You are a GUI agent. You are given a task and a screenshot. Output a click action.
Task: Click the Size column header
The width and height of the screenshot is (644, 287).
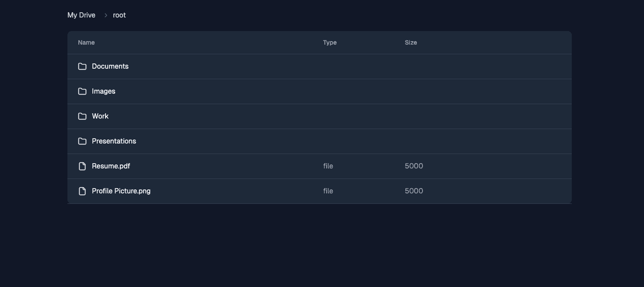coord(411,43)
